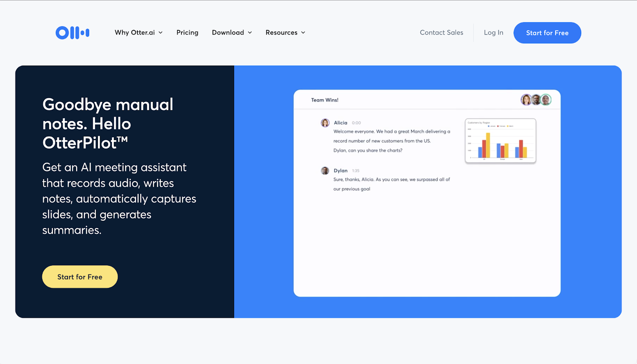The height and width of the screenshot is (364, 637).
Task: Select the 'Team Wins!' meeting title
Action: tap(325, 100)
